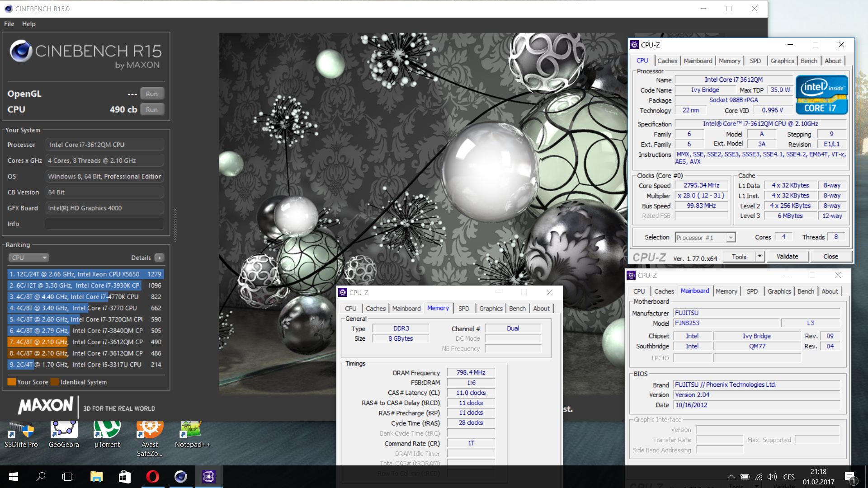
Task: Open the Help menu in Cinebench
Action: point(28,23)
